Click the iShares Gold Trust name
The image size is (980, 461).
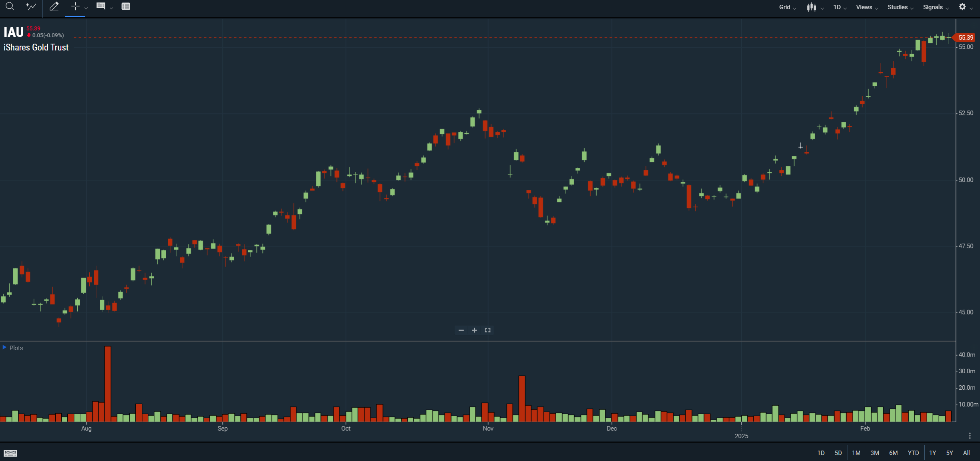pyautogui.click(x=36, y=47)
